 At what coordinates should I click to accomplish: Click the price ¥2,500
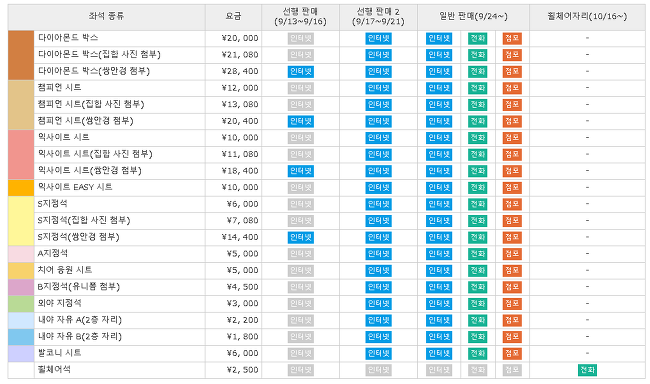(x=242, y=370)
